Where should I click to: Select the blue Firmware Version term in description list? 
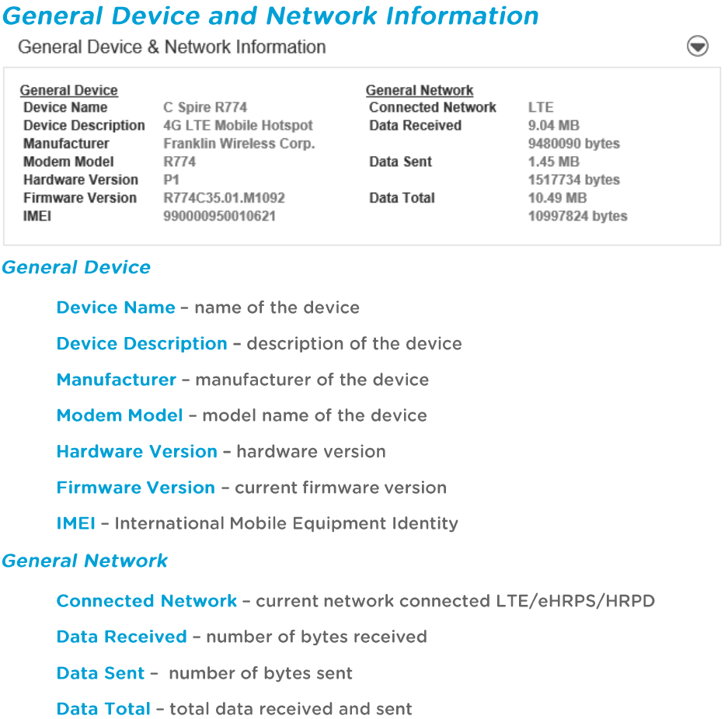coord(135,488)
